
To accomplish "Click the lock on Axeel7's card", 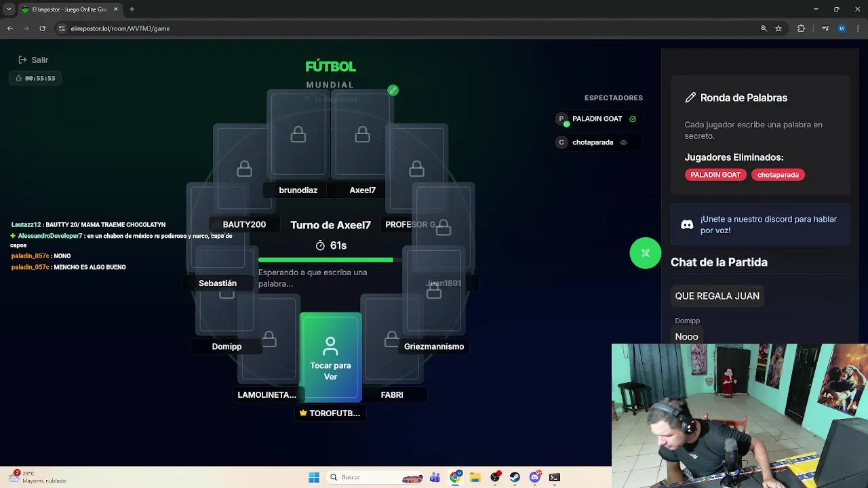I will 362,135.
